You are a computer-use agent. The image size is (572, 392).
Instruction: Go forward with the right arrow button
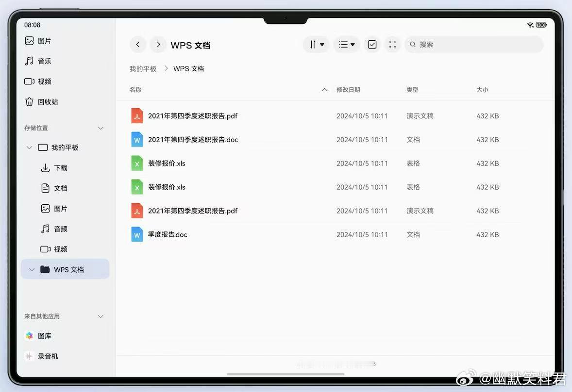[158, 45]
